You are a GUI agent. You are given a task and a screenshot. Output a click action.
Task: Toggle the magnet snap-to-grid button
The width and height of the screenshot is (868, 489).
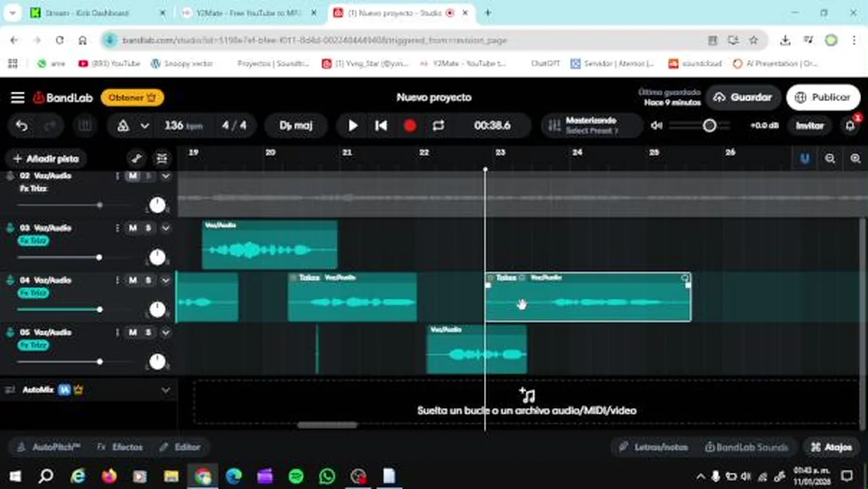click(805, 158)
